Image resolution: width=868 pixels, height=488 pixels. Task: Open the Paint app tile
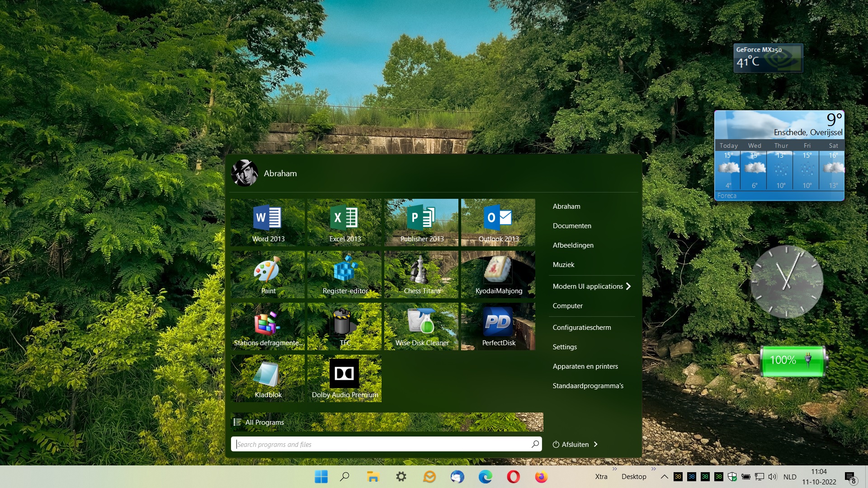268,274
